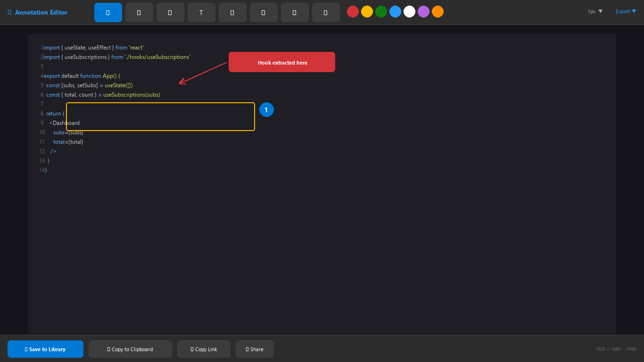Viewport: 644px width, 362px height.
Task: Click the '/>' closing tag line
Action: click(53, 151)
